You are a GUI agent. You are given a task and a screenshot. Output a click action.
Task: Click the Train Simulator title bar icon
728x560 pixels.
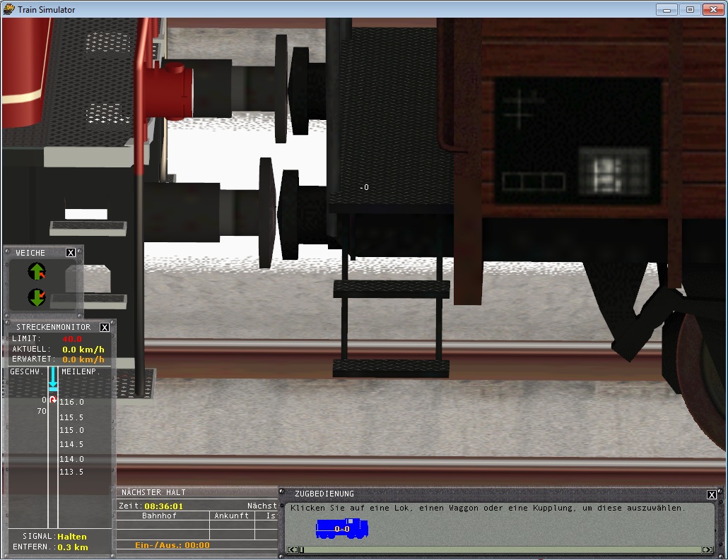pyautogui.click(x=8, y=9)
